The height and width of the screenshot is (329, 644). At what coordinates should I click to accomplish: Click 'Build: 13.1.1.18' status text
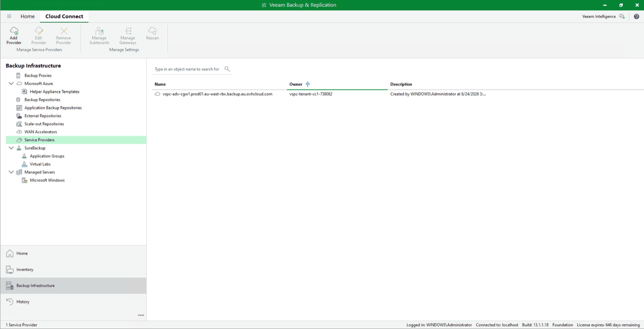[x=535, y=325]
